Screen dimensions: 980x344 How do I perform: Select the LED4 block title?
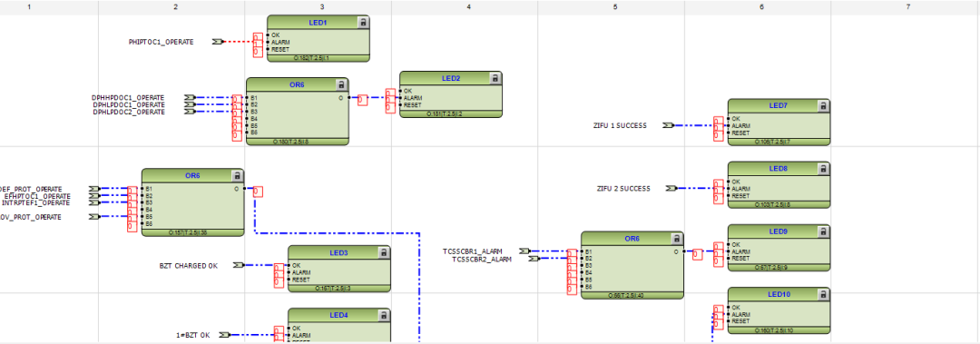tap(338, 315)
